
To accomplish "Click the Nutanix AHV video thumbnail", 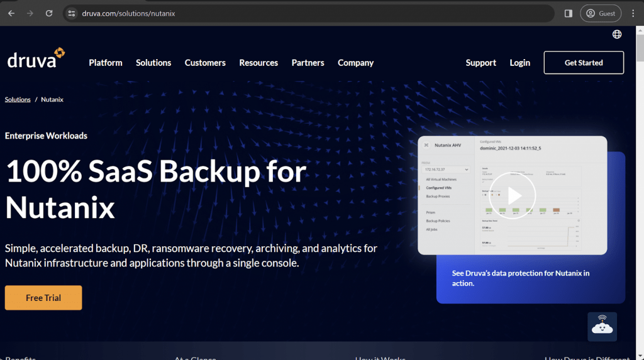I will coord(512,195).
